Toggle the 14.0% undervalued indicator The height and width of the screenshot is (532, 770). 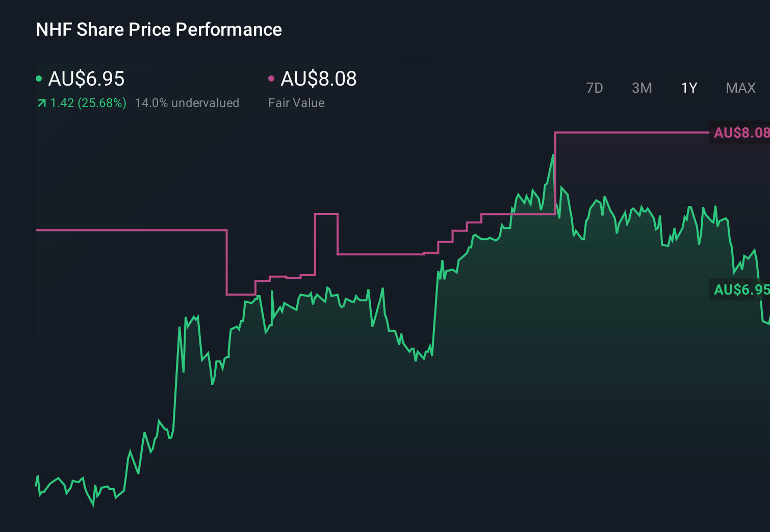point(187,103)
